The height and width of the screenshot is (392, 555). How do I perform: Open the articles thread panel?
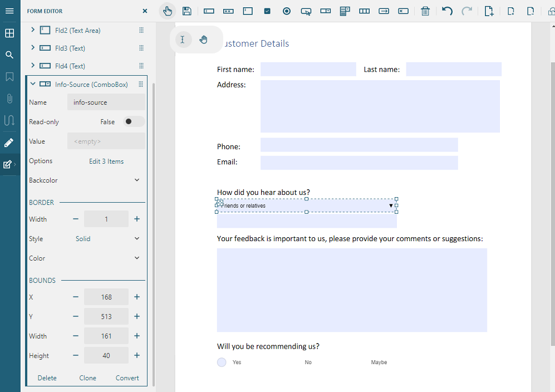point(9,120)
